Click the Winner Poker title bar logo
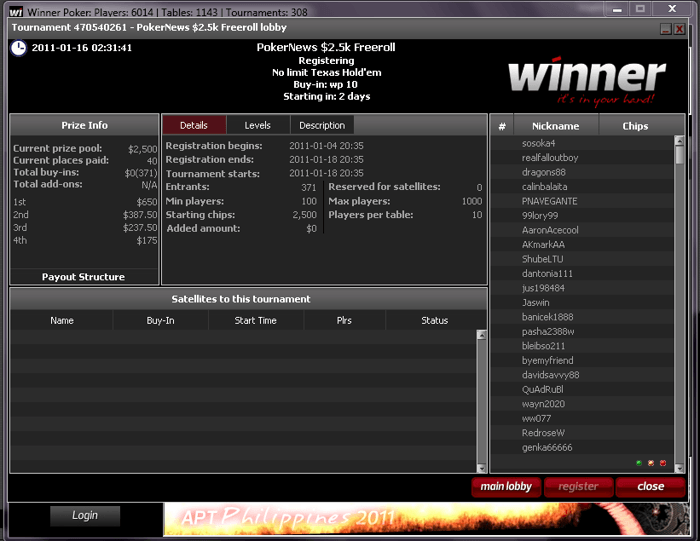 (16, 12)
